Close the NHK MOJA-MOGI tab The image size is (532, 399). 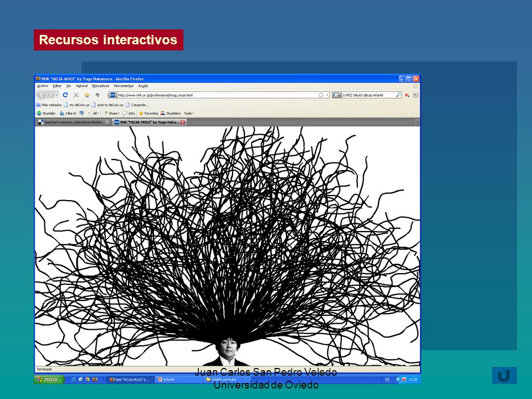point(182,122)
